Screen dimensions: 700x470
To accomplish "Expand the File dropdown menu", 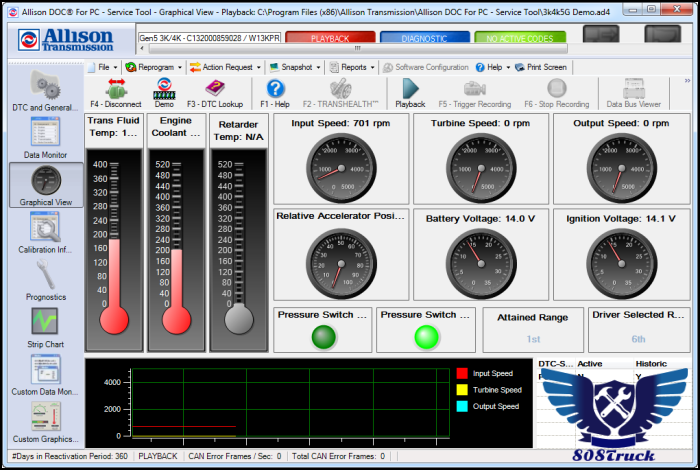I will (x=102, y=67).
